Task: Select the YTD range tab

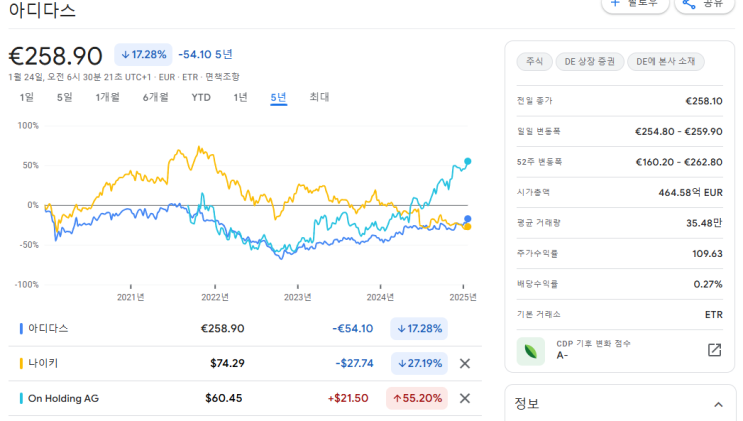Action: (x=201, y=97)
